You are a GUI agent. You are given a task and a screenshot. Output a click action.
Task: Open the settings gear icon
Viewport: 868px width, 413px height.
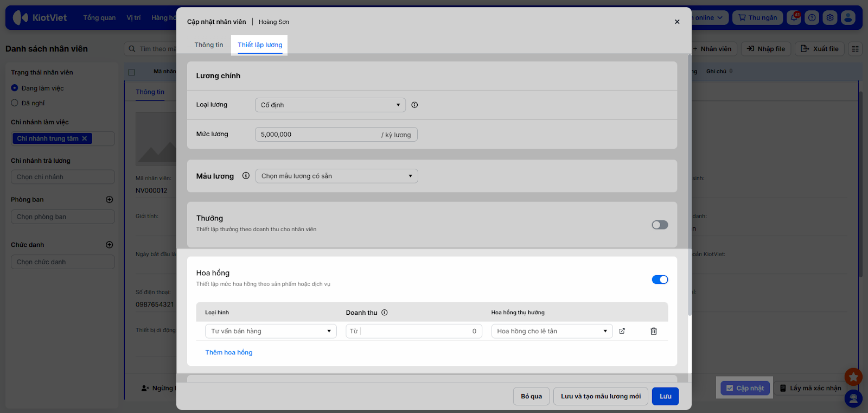[x=830, y=18]
